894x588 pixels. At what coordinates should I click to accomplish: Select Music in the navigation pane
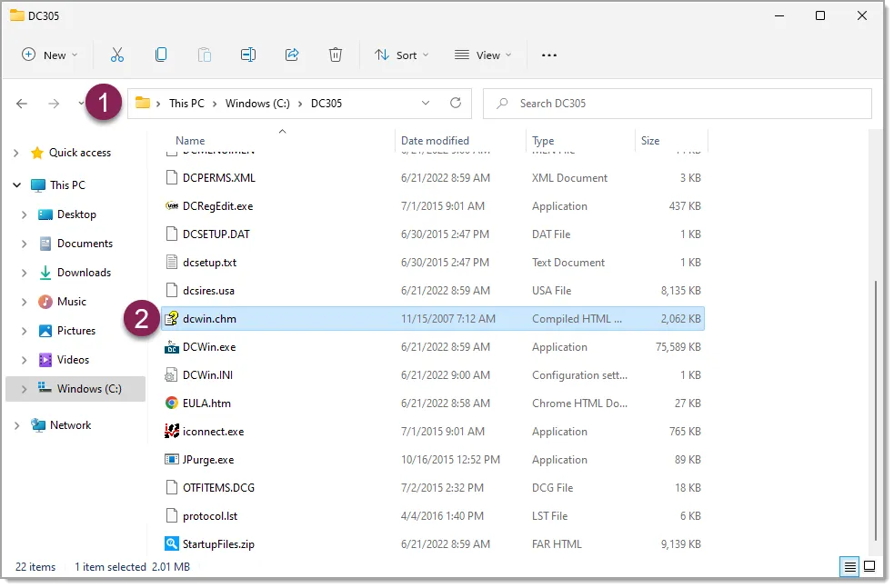click(71, 302)
